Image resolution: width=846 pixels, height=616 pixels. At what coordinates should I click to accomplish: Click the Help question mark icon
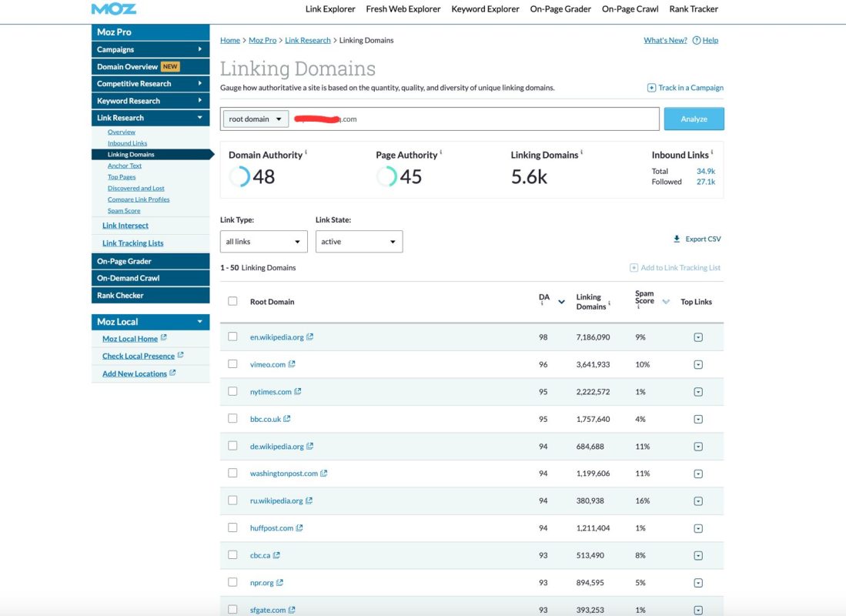(697, 40)
